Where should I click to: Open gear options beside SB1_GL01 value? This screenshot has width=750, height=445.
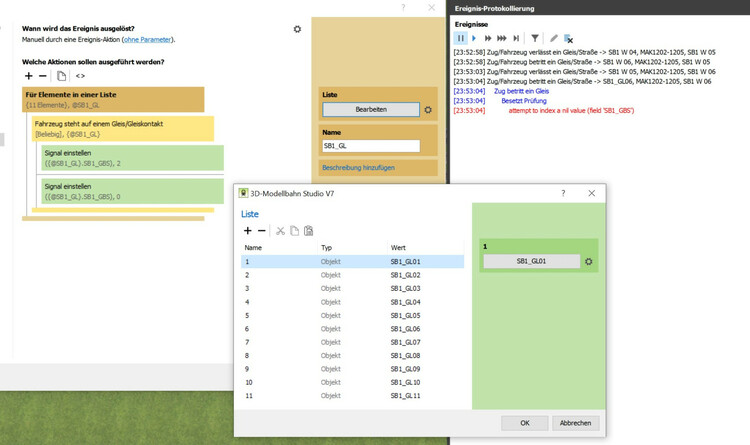point(588,262)
